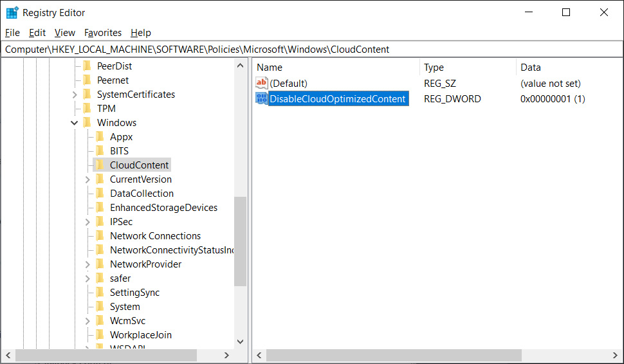Click the REG_SZ type cell
The image size is (624, 364).
[x=440, y=83]
